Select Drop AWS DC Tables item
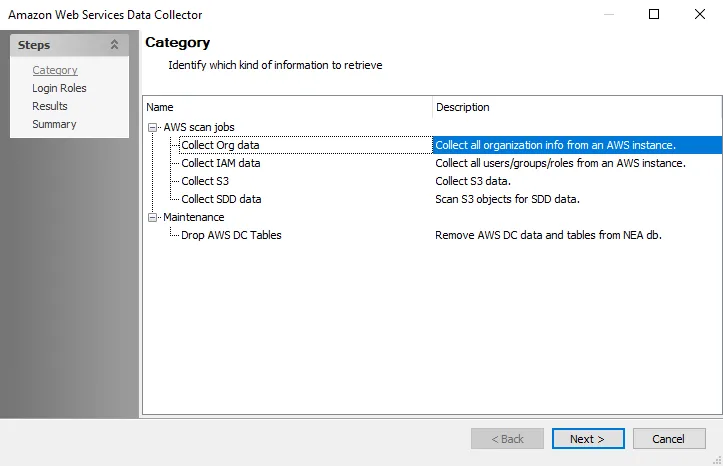This screenshot has width=723, height=466. pos(231,235)
